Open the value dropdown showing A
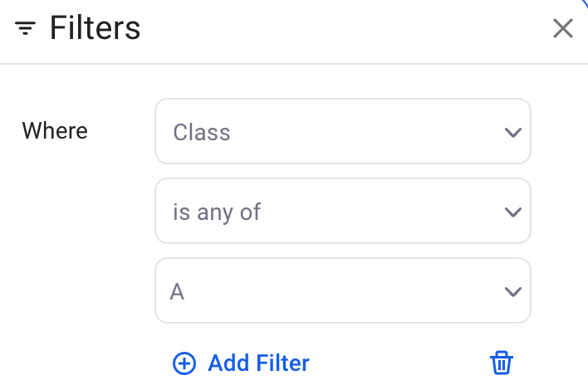The width and height of the screenshot is (588, 390). 342,291
